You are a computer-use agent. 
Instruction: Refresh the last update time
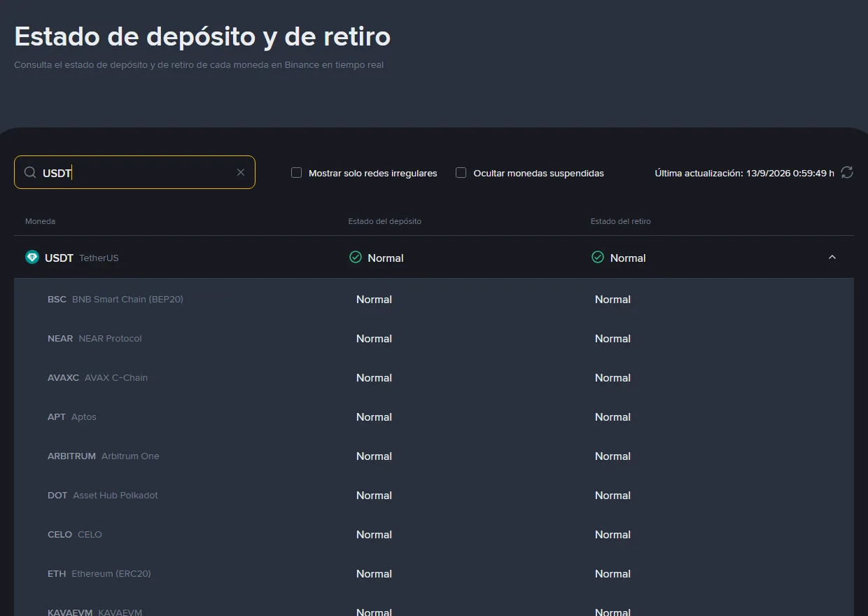click(847, 172)
